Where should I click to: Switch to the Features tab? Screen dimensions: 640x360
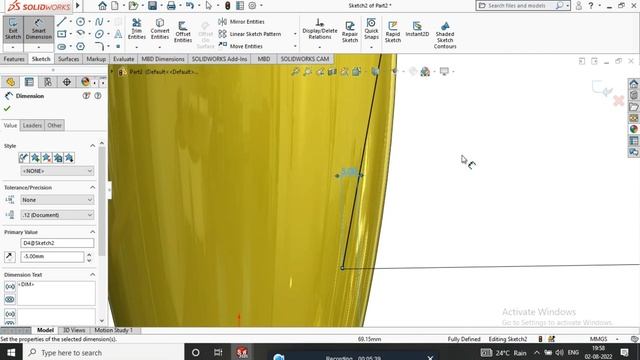(14, 59)
